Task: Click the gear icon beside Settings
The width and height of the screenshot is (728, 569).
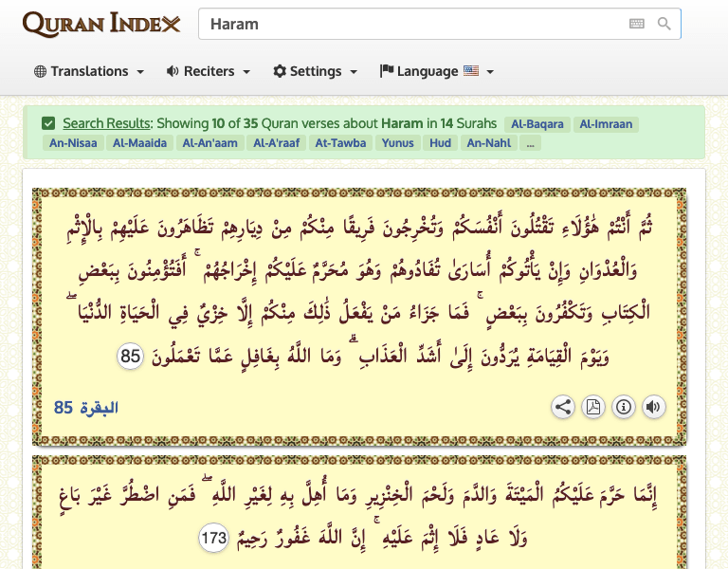Action: [x=280, y=71]
